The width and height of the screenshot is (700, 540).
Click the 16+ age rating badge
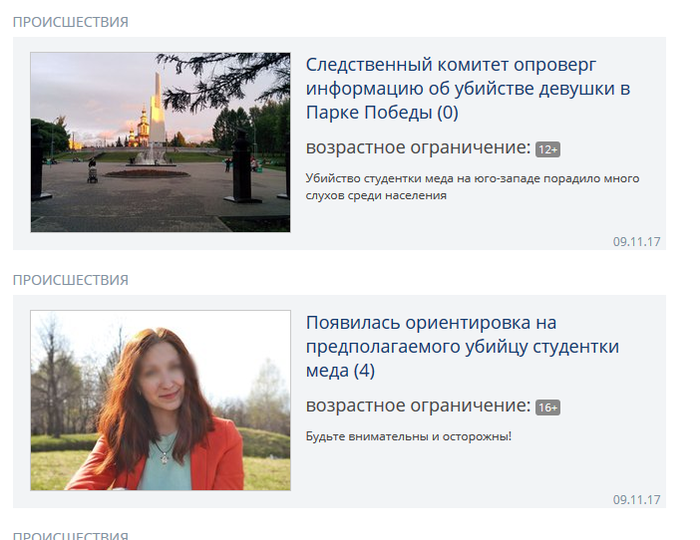[x=547, y=408]
